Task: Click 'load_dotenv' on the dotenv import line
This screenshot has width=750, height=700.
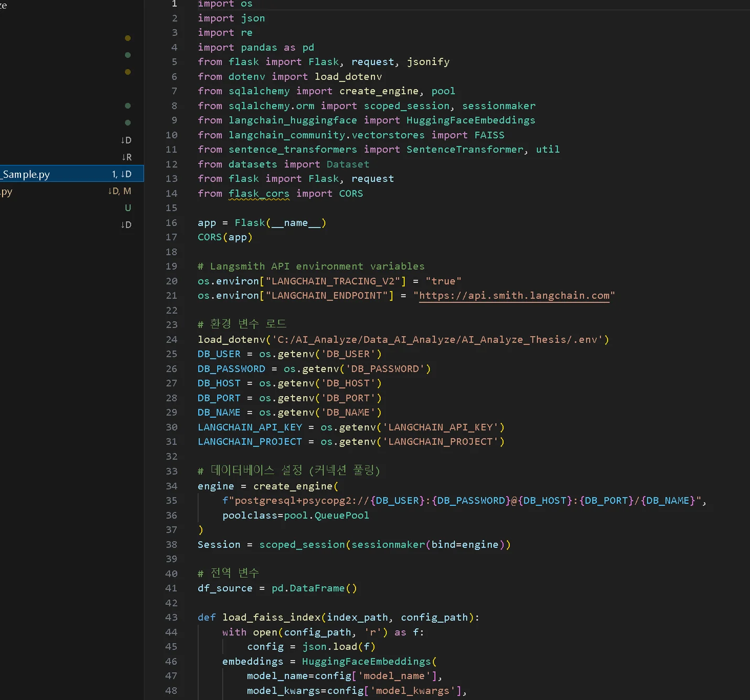Action: coord(348,77)
